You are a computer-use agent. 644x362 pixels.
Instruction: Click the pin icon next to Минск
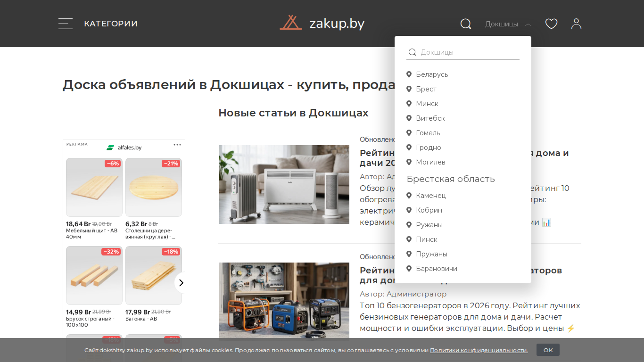(409, 103)
